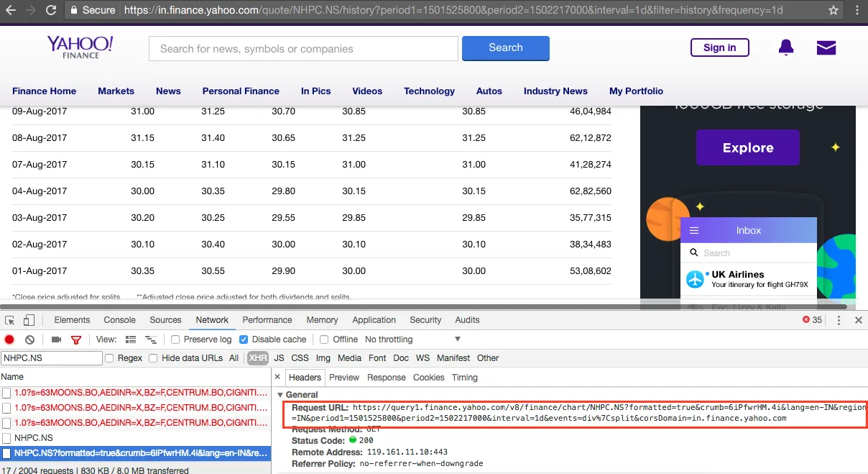Click the 62,12,872 volume value

tap(590, 138)
